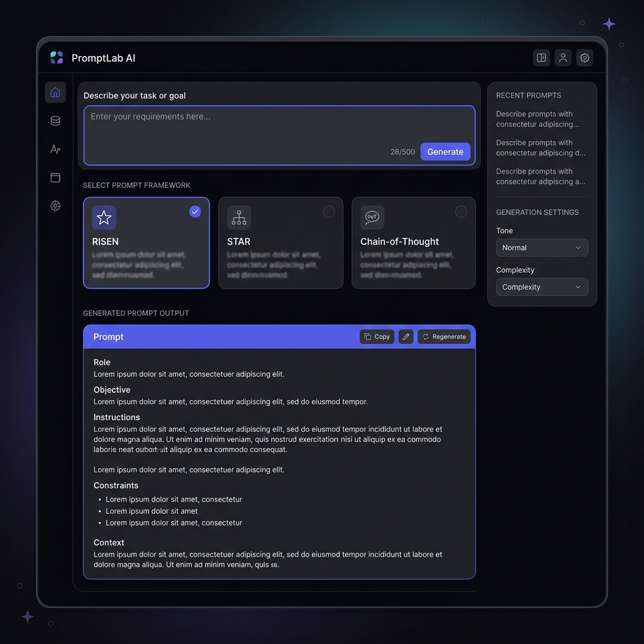
Task: Select the Chain-of-Thought framework radio button
Action: click(462, 212)
